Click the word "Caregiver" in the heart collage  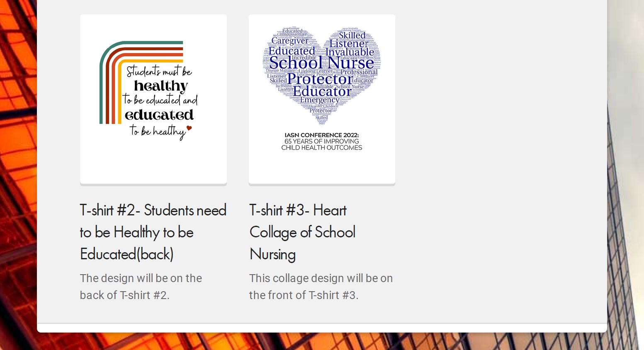tap(289, 41)
